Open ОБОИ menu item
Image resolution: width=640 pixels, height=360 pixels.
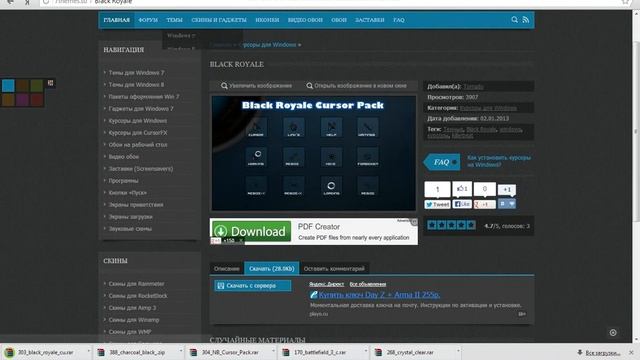(339, 20)
